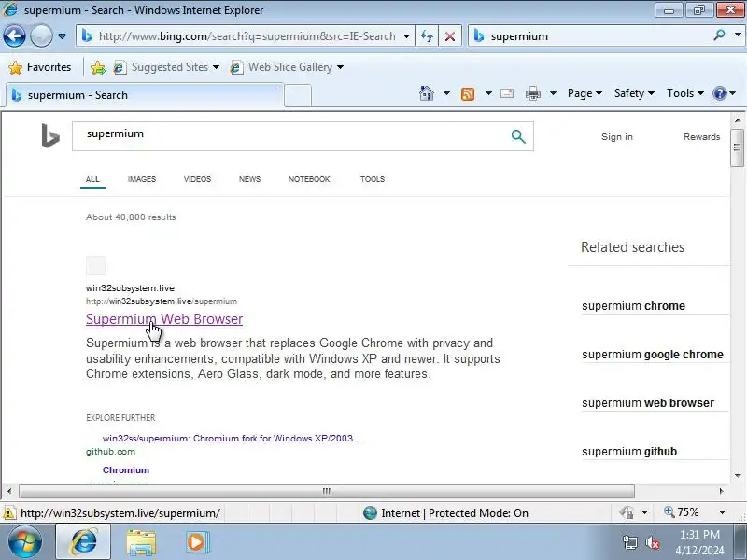Click the red Stop loading icon

pyautogui.click(x=450, y=36)
